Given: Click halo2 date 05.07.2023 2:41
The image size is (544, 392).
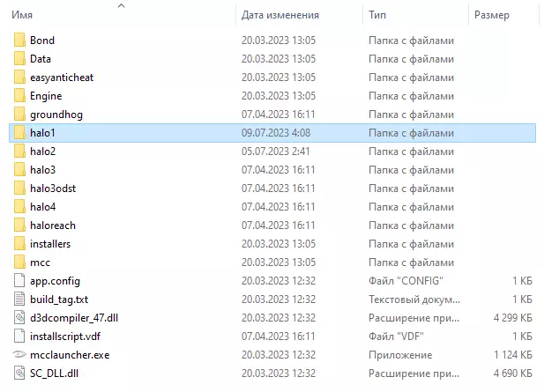Looking at the screenshot, I should coord(275,152).
